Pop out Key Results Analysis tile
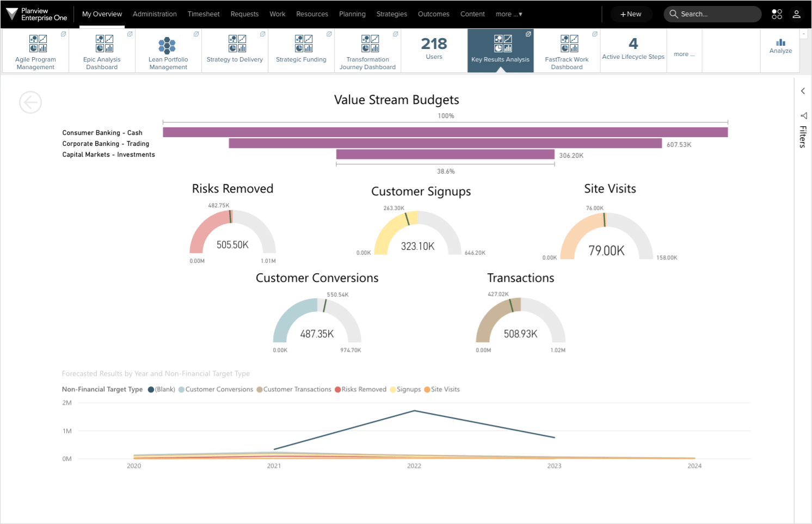The width and height of the screenshot is (812, 524). click(x=528, y=34)
